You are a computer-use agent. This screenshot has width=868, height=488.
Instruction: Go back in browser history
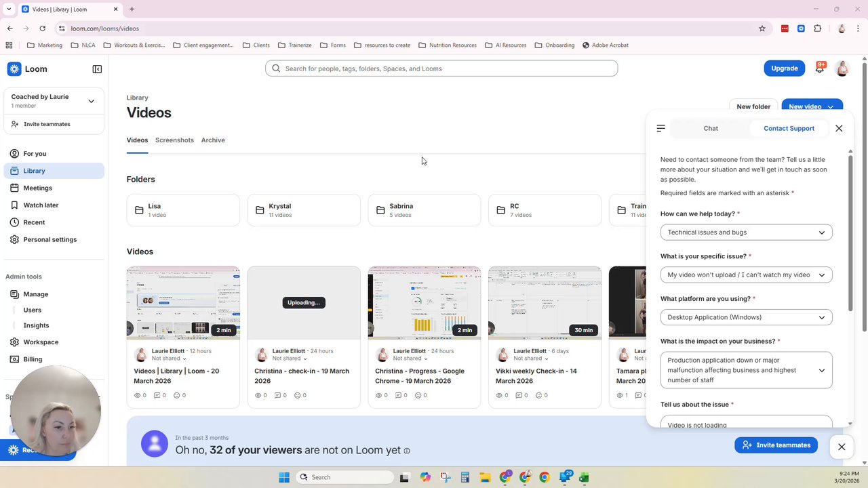(10, 28)
